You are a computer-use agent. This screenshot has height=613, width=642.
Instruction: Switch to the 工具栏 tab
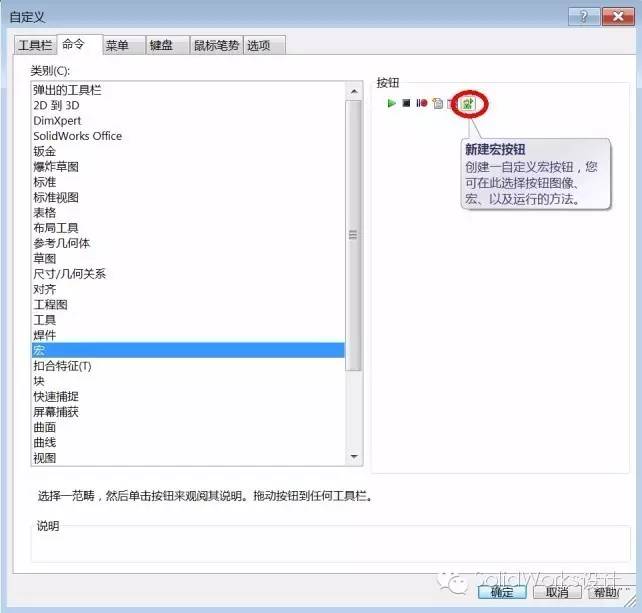35,45
